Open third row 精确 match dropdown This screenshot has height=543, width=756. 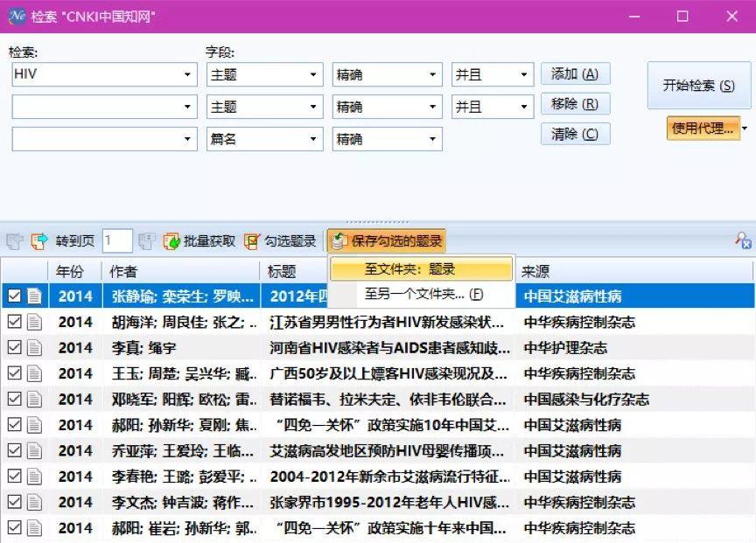432,139
